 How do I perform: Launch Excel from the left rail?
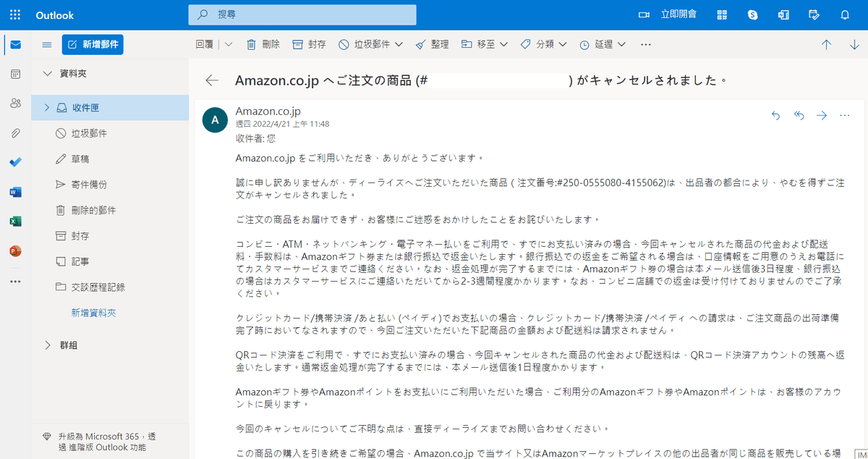(15, 222)
